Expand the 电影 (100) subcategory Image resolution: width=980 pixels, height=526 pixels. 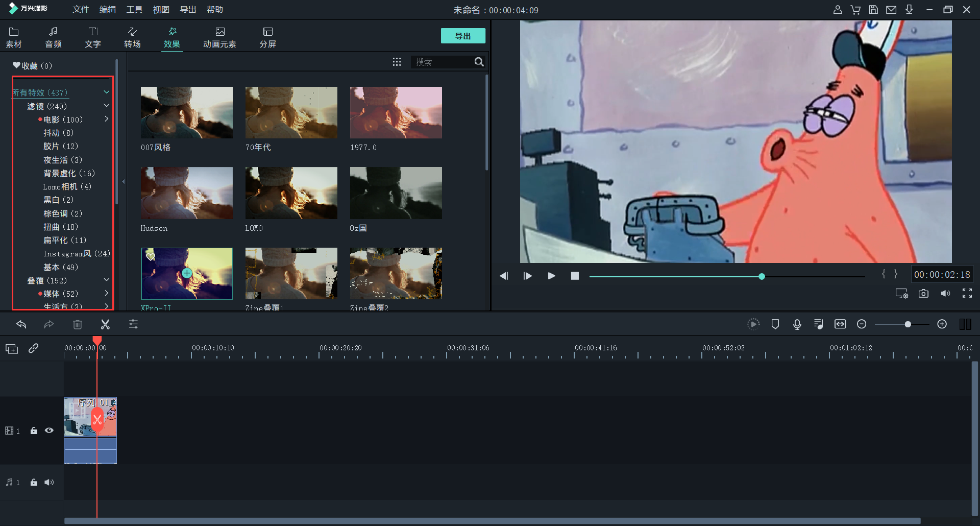click(106, 119)
